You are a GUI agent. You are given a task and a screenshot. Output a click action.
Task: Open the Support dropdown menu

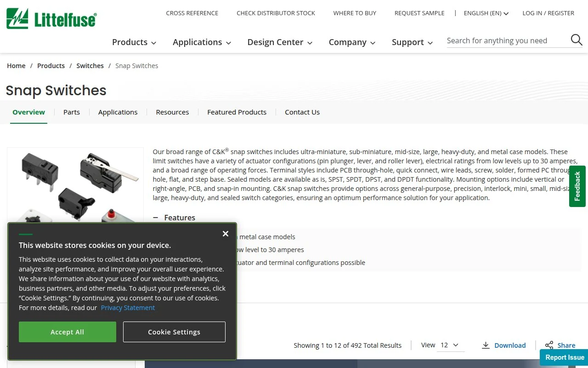click(x=412, y=42)
